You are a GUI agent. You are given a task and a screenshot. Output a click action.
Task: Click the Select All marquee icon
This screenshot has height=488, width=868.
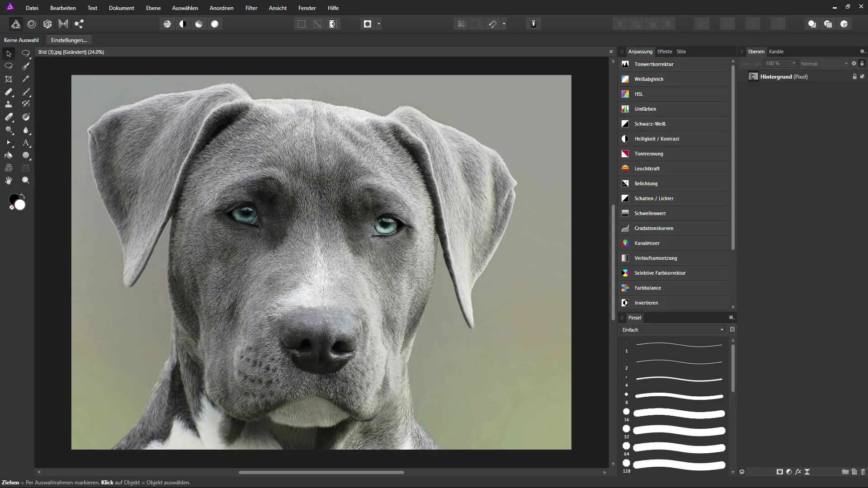coord(302,24)
